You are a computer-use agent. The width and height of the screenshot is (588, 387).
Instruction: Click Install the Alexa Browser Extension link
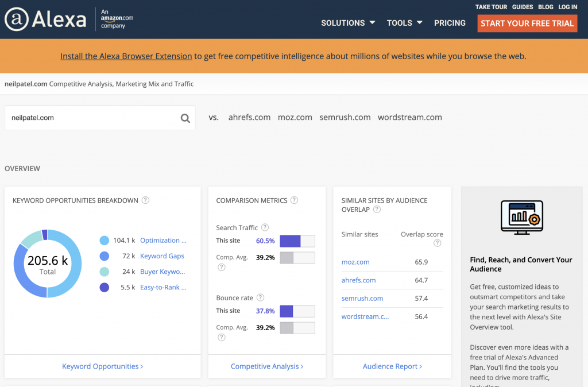tap(126, 56)
